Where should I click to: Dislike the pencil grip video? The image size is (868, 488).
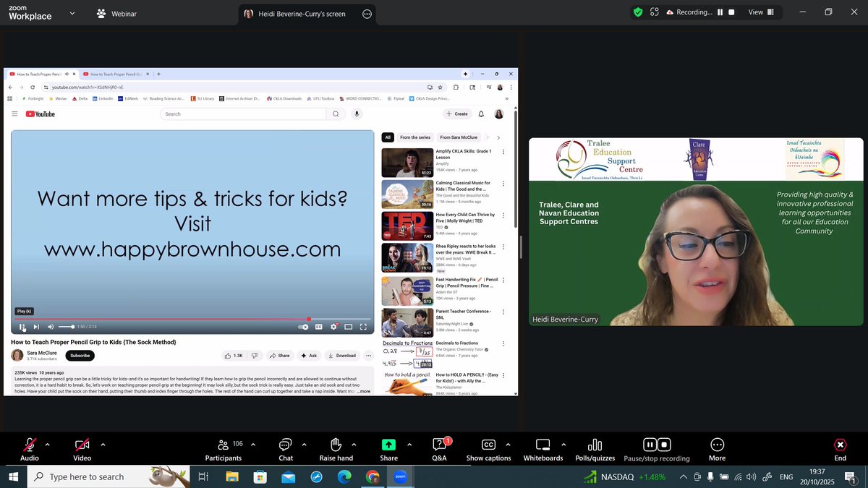(x=255, y=356)
